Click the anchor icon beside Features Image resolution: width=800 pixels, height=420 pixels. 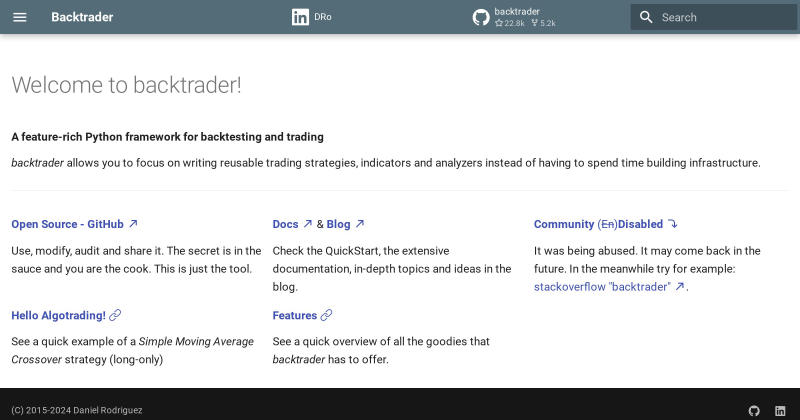click(x=327, y=315)
